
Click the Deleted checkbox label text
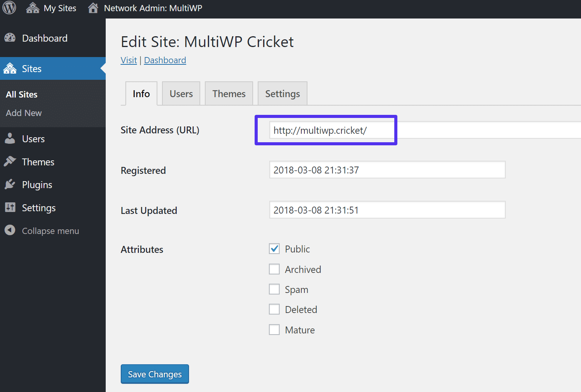301,310
